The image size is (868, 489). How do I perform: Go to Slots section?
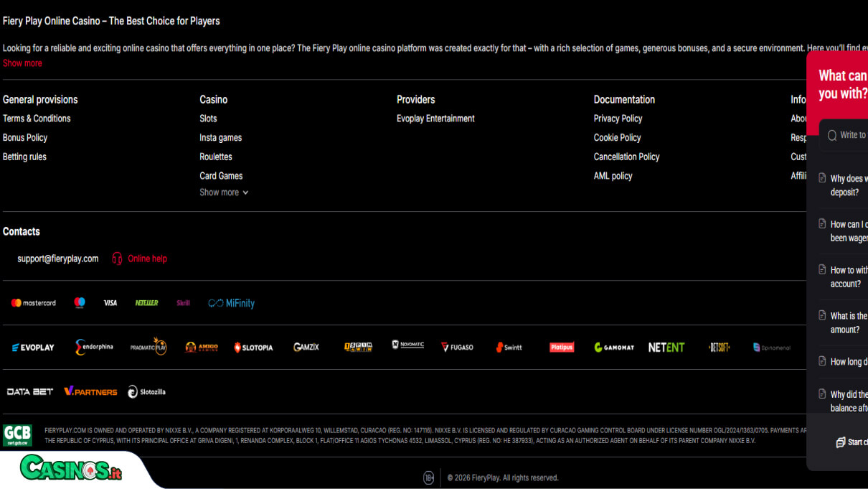click(x=208, y=118)
